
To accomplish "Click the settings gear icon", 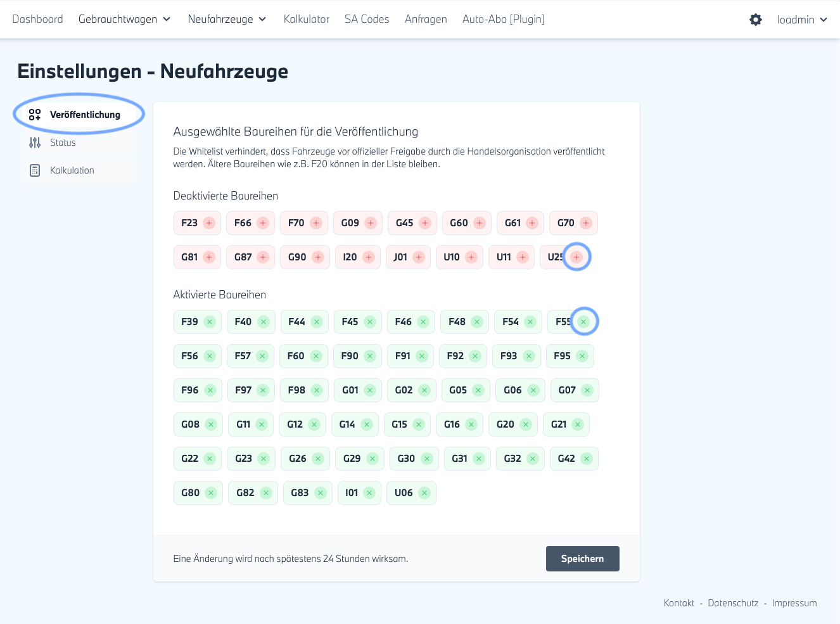I will coord(755,20).
